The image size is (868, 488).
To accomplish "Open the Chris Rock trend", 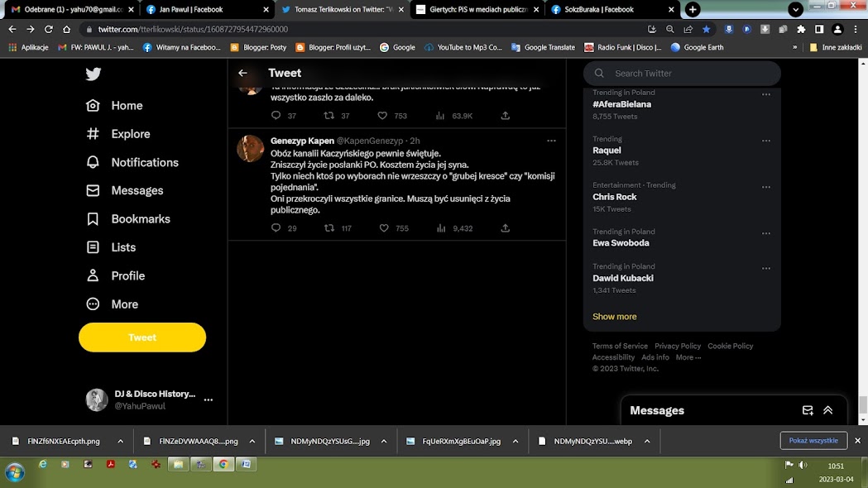I will tap(615, 197).
